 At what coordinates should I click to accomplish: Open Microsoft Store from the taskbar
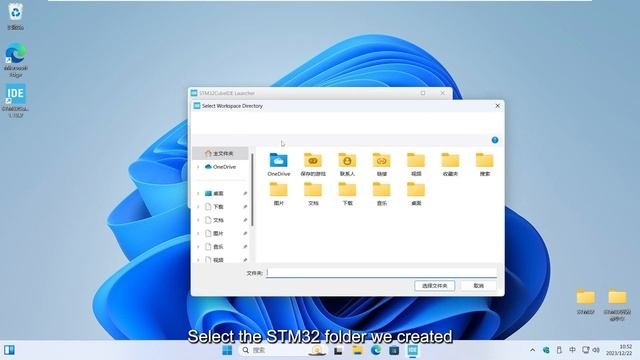(394, 350)
